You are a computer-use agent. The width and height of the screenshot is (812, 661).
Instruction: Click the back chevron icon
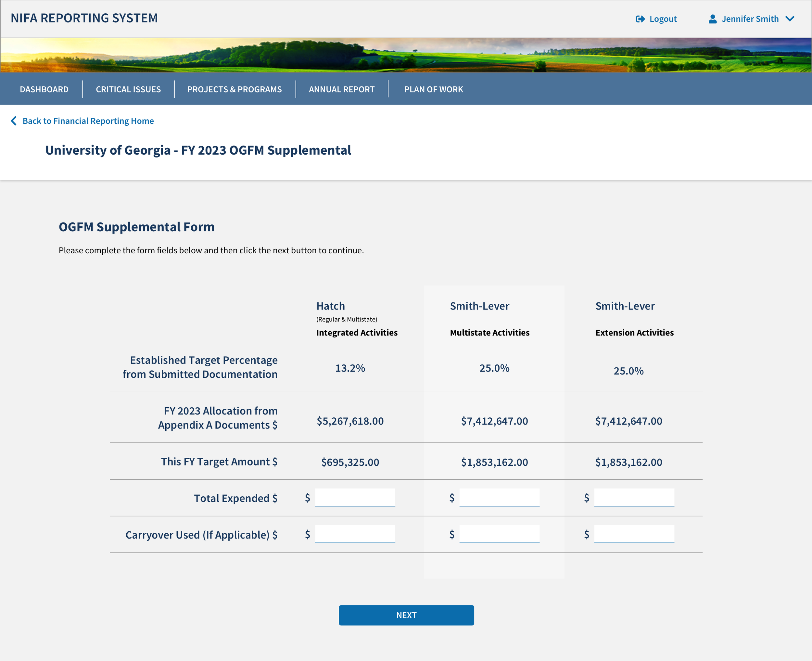(14, 121)
